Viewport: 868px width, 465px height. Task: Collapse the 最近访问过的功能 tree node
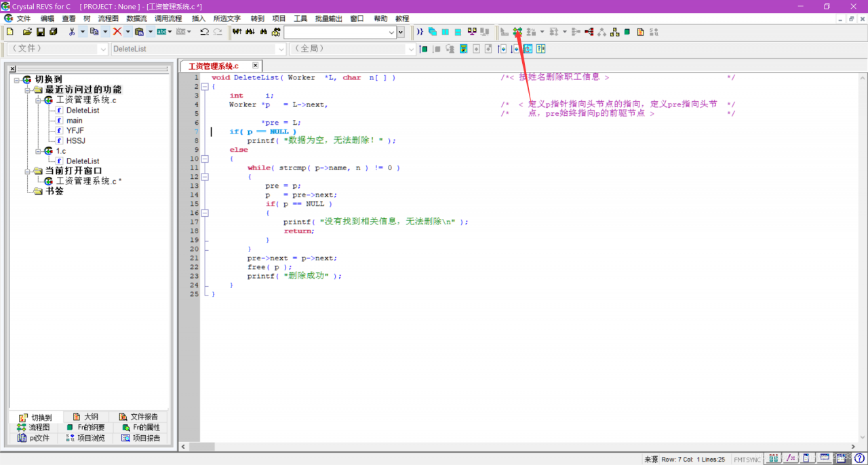(x=28, y=90)
